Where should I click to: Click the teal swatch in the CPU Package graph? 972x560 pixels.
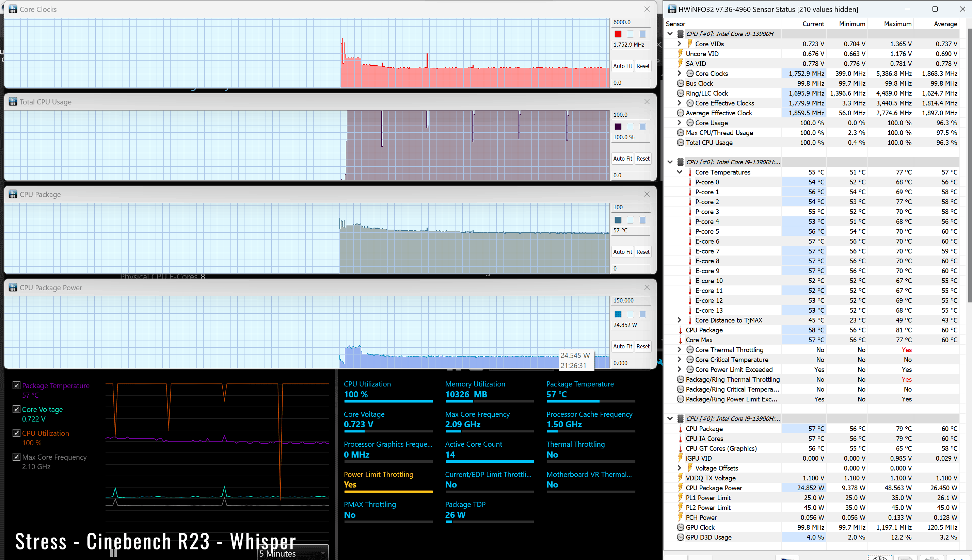click(x=618, y=220)
